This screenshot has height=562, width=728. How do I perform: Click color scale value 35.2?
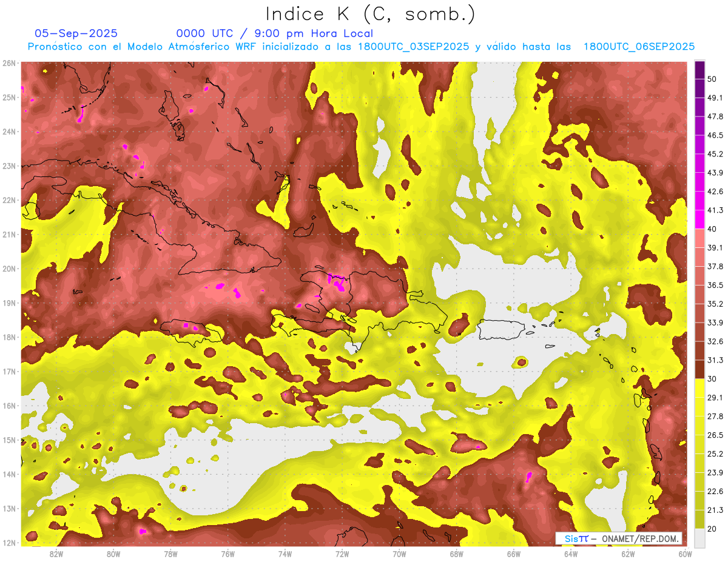tap(715, 304)
